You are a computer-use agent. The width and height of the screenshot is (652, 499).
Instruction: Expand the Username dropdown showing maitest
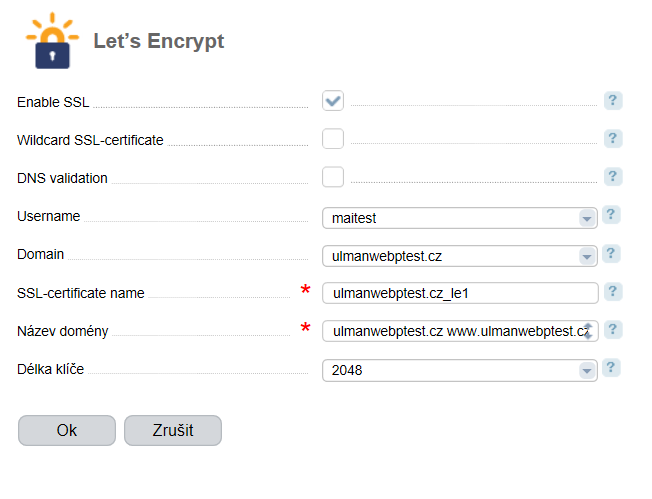(460, 218)
